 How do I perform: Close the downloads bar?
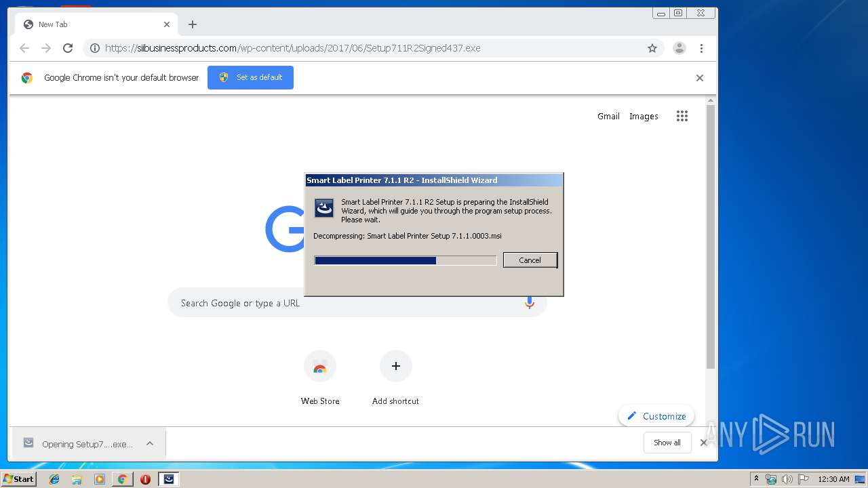click(704, 443)
